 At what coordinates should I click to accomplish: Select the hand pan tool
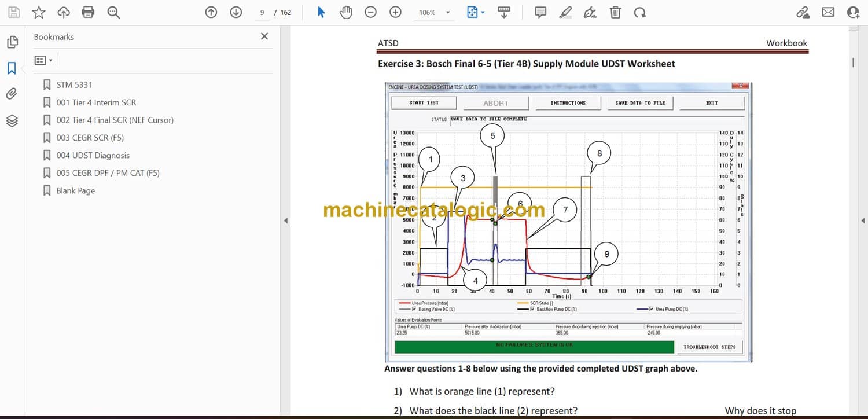pyautogui.click(x=345, y=12)
